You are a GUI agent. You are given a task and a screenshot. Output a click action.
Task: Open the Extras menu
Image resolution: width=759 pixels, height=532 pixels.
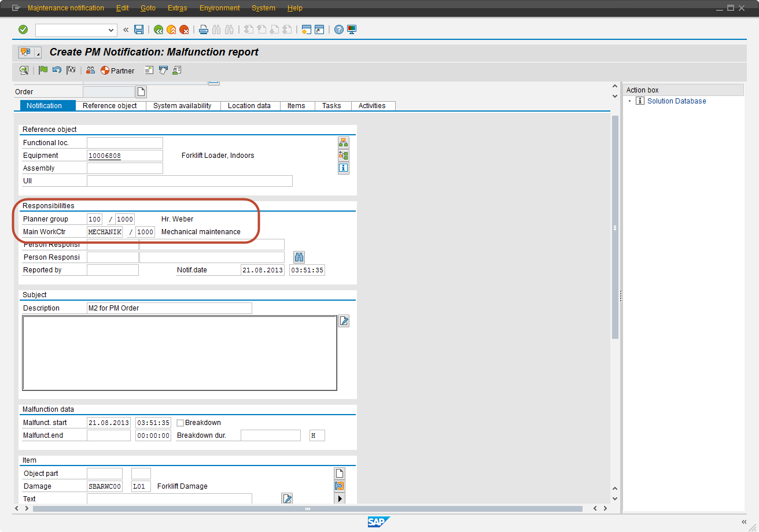point(178,8)
